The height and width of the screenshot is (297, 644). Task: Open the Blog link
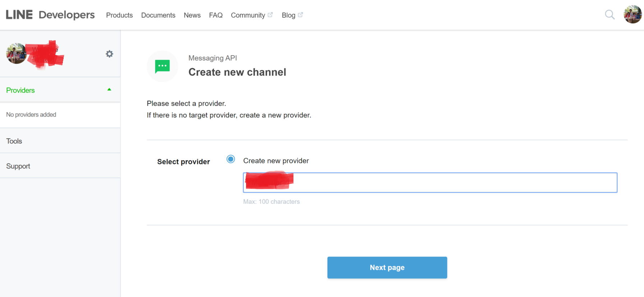(288, 15)
